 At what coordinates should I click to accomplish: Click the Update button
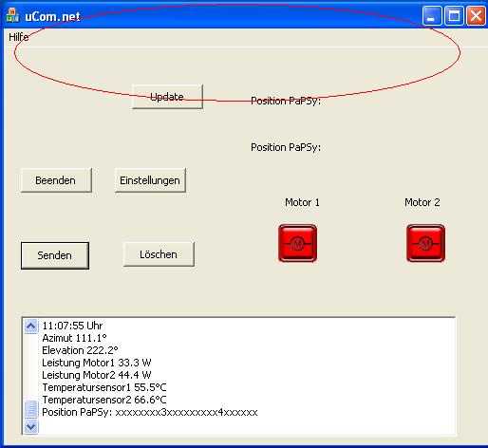pyautogui.click(x=167, y=97)
